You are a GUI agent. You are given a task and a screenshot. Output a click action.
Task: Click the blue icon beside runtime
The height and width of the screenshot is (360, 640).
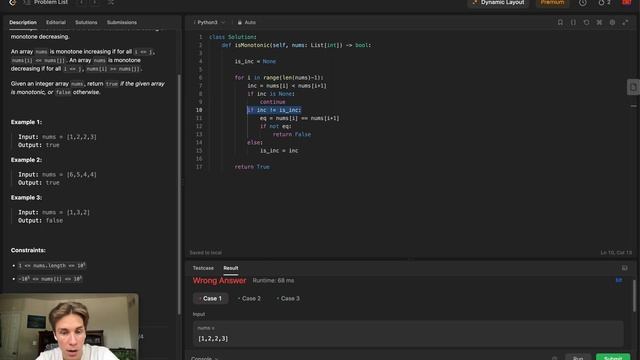619,280
